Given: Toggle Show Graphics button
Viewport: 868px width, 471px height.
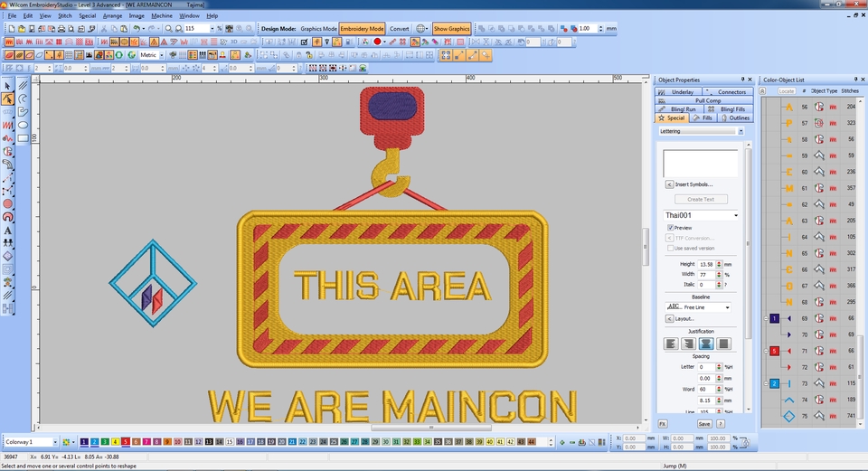Looking at the screenshot, I should tap(452, 29).
